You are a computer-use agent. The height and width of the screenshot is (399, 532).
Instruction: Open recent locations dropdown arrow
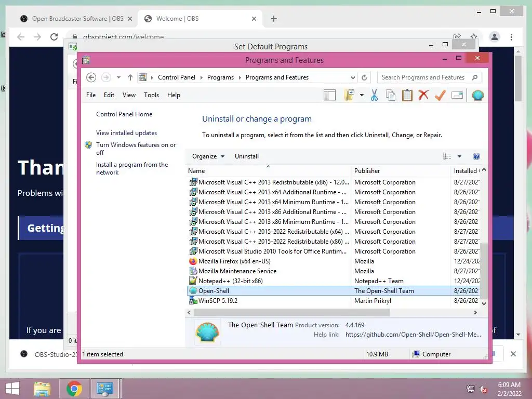(x=118, y=77)
